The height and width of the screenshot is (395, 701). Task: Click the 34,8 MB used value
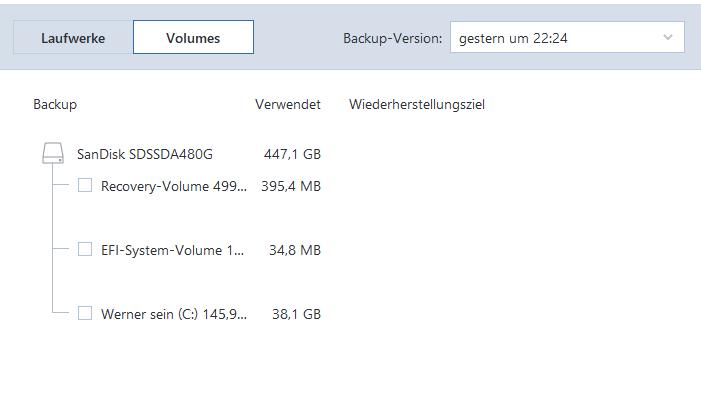coord(295,250)
